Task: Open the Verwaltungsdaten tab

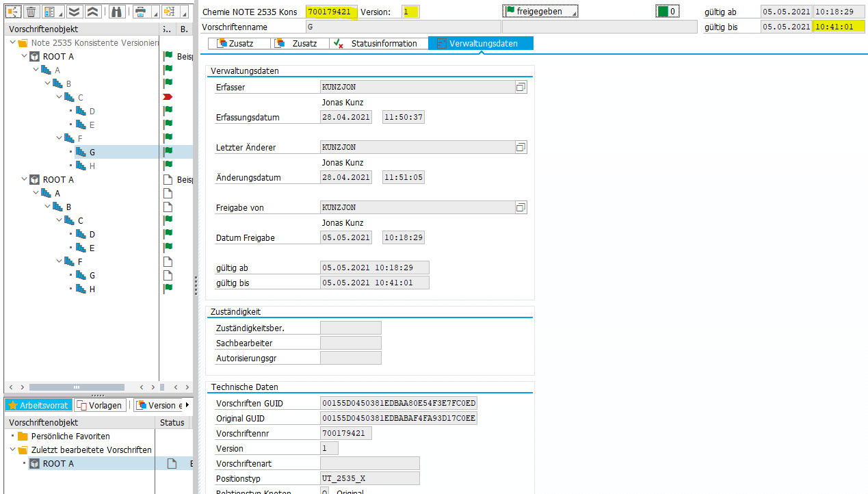Action: pos(481,44)
